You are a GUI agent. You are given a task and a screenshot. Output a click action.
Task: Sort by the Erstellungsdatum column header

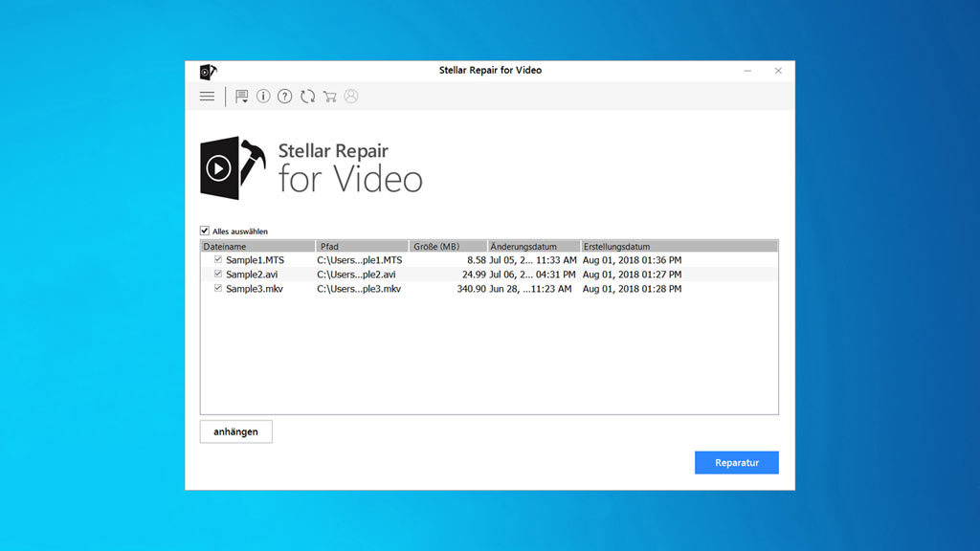coord(679,246)
